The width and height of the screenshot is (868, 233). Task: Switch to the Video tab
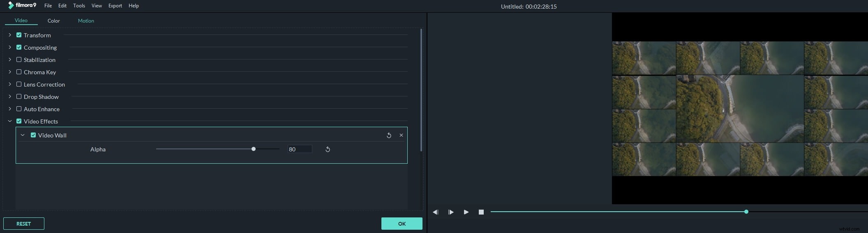click(x=21, y=21)
